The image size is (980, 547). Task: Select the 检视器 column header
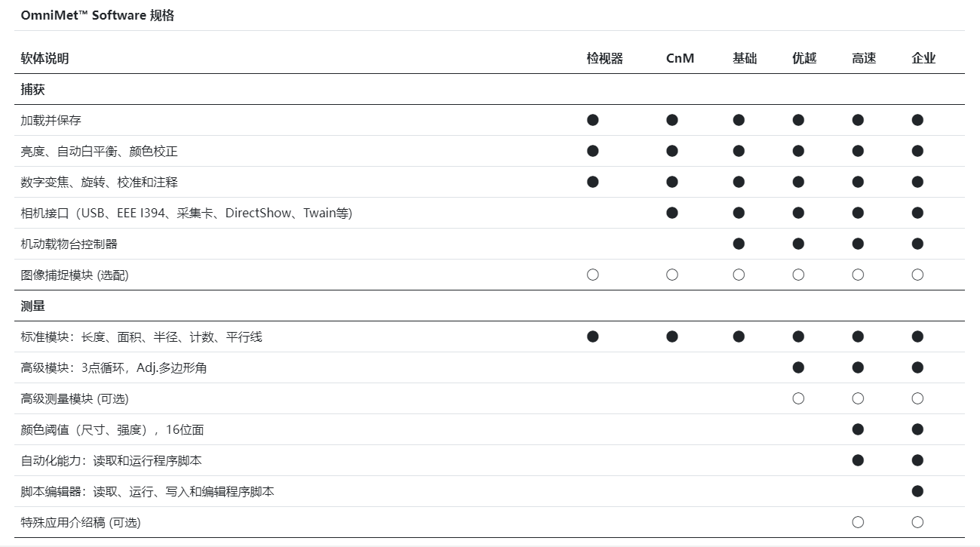pyautogui.click(x=605, y=58)
